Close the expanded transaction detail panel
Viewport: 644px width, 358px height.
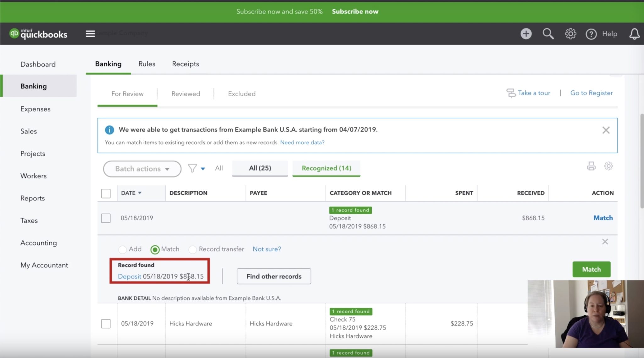click(x=605, y=242)
